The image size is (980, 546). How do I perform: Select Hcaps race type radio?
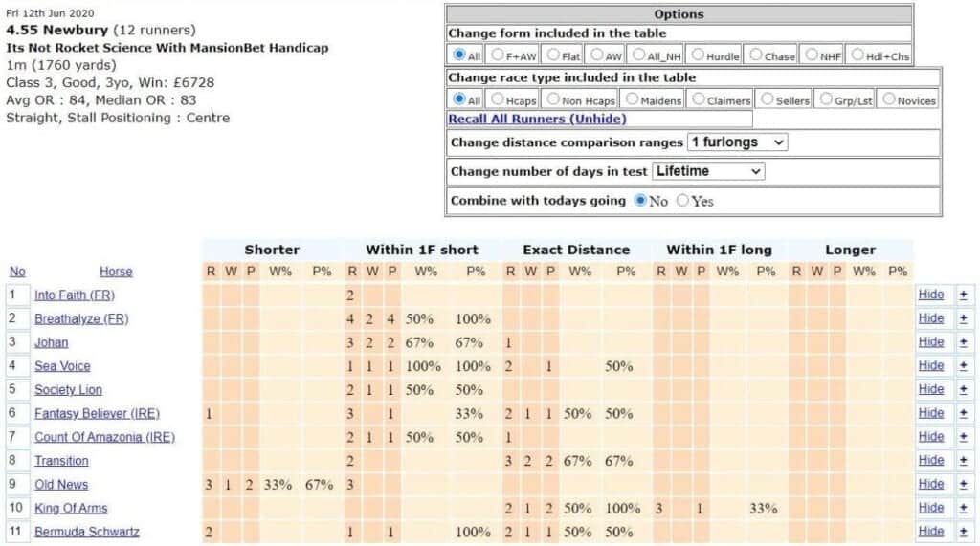(x=498, y=99)
